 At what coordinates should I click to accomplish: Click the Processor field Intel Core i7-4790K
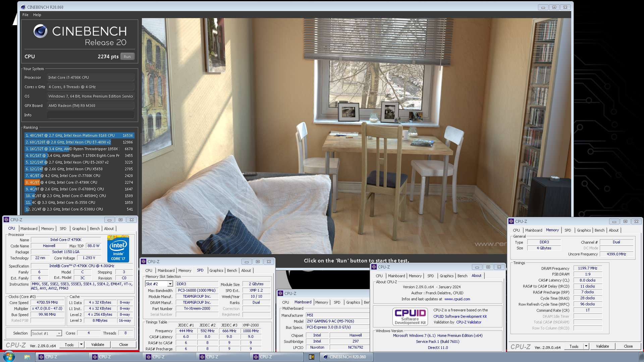(91, 77)
